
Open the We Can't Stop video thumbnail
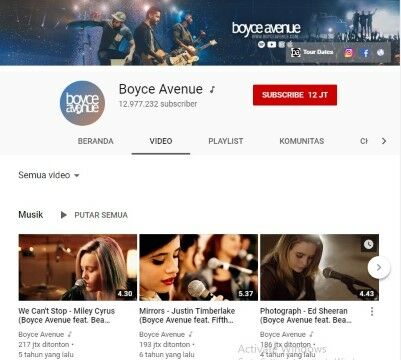(78, 267)
